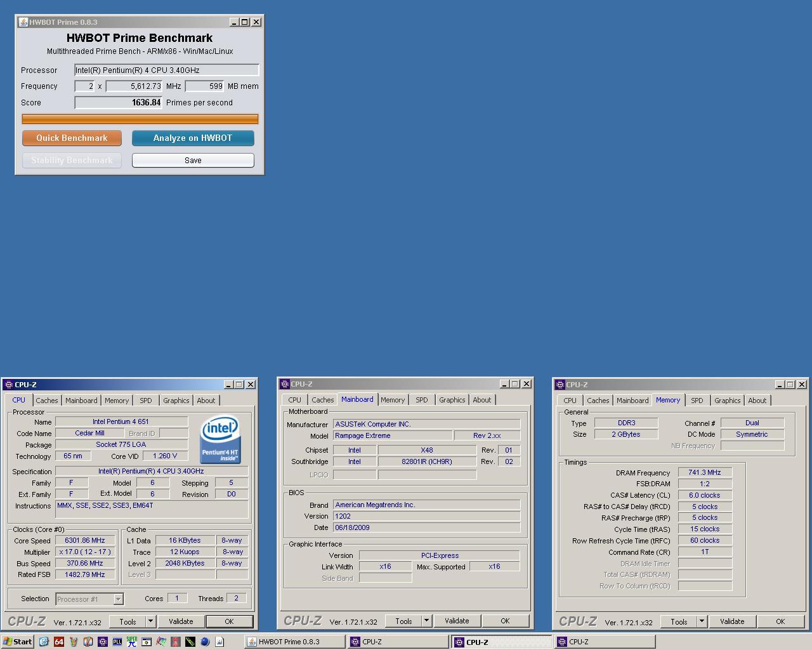
Task: Save the HWBOT Prime result
Action: 193,161
